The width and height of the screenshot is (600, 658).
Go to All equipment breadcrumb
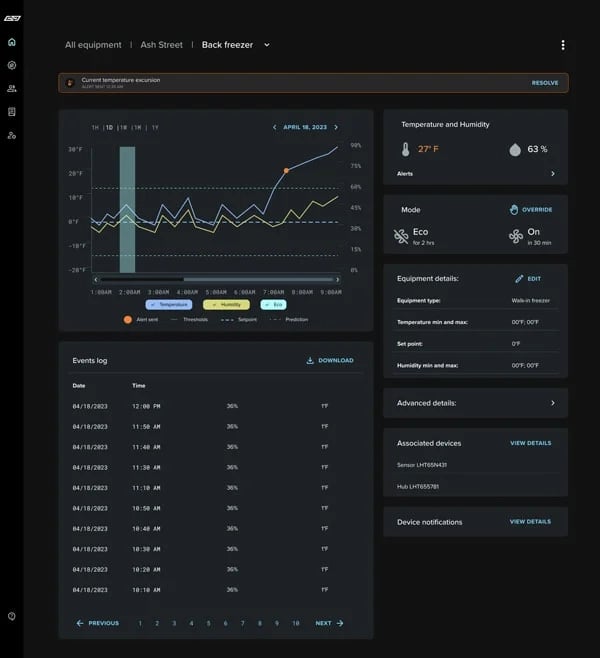point(93,45)
